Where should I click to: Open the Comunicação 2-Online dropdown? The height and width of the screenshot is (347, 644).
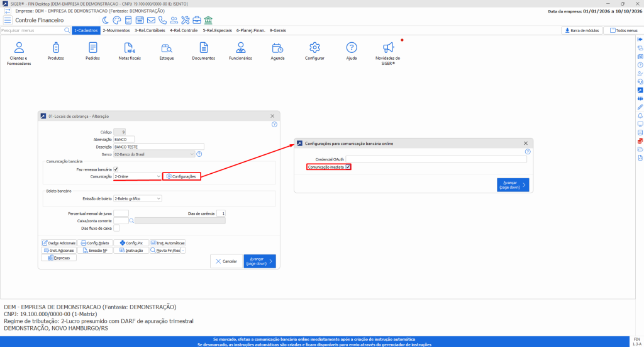[x=137, y=176]
